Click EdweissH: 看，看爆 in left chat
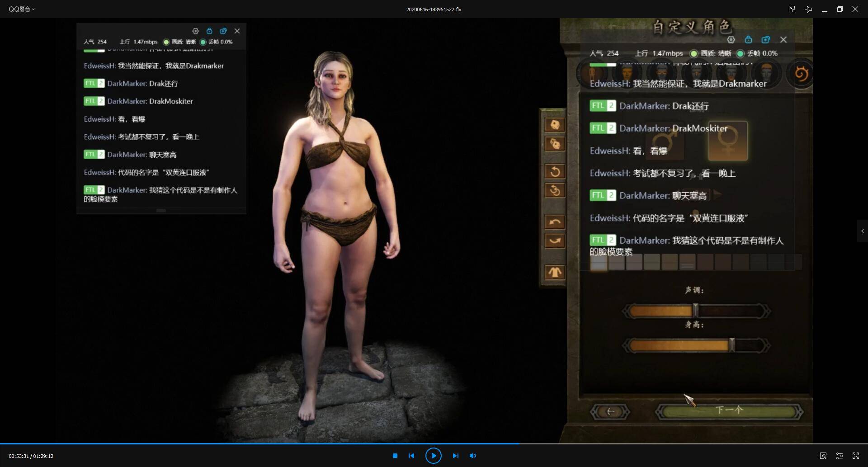 pos(114,119)
